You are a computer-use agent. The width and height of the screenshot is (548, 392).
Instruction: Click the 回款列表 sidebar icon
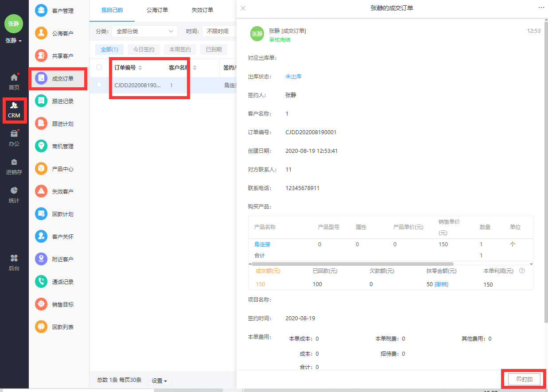coord(41,327)
